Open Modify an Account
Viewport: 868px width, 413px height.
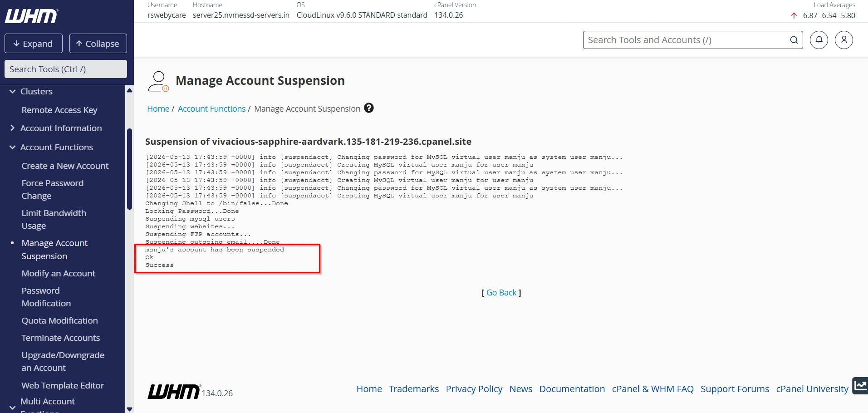(x=59, y=273)
